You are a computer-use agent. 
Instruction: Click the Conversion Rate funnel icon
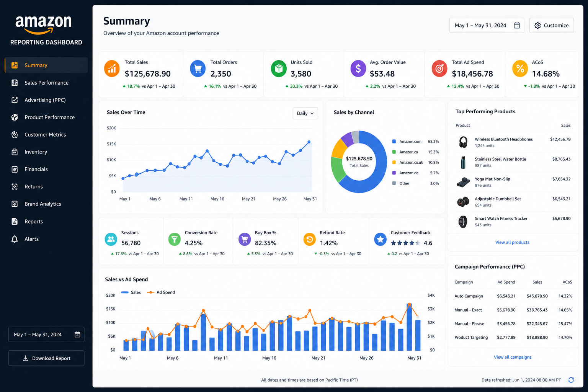(175, 239)
